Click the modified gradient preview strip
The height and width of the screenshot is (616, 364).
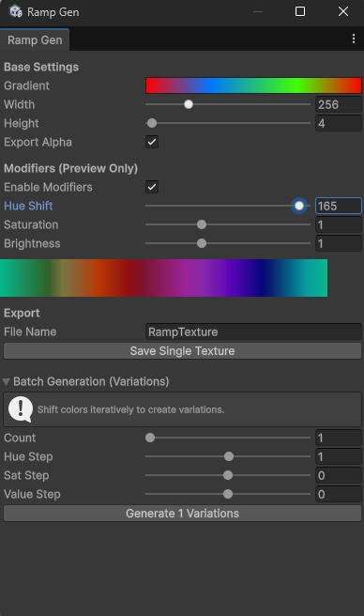point(163,278)
